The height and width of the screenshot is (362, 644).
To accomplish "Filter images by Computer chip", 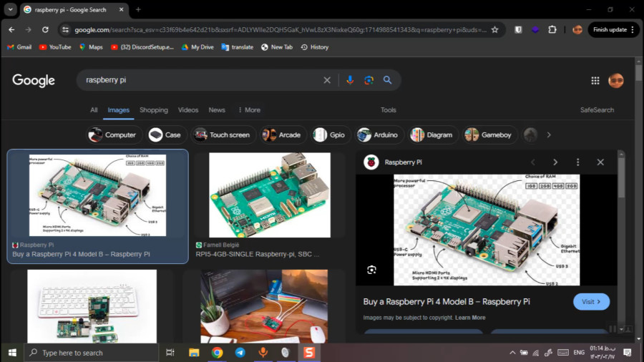I will (114, 134).
